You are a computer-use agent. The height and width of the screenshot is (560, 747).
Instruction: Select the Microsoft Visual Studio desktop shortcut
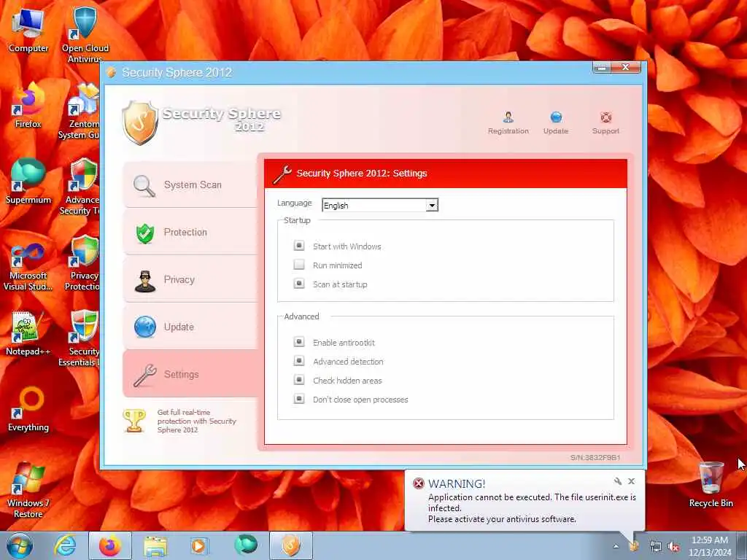[x=28, y=267]
